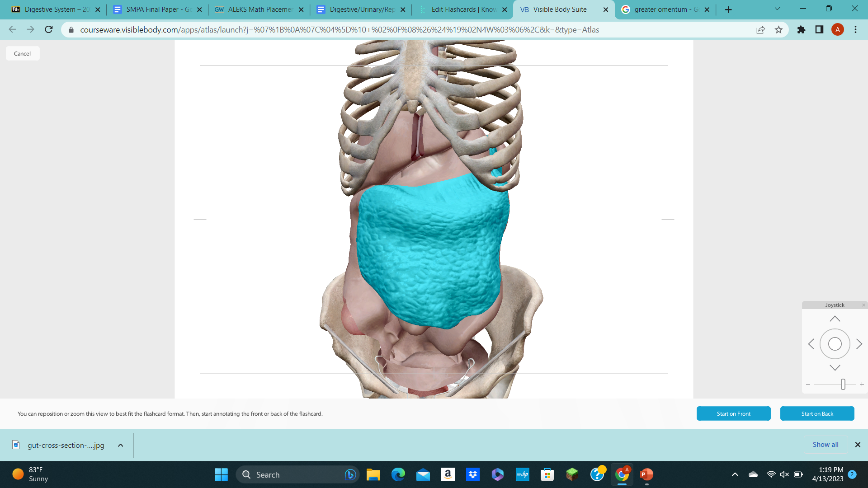Click the share this page icon
The image size is (868, 488).
(760, 30)
